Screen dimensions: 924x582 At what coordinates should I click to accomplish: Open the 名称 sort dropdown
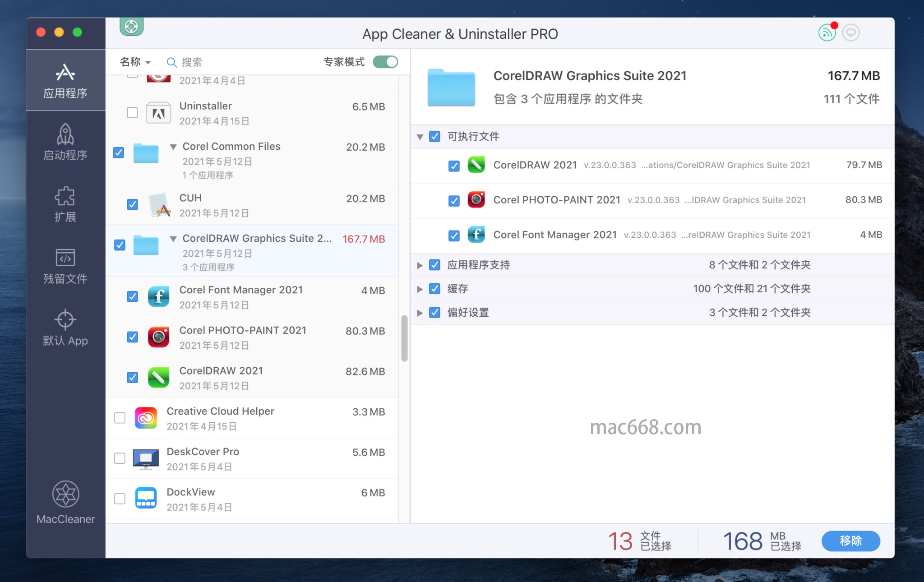pos(135,62)
